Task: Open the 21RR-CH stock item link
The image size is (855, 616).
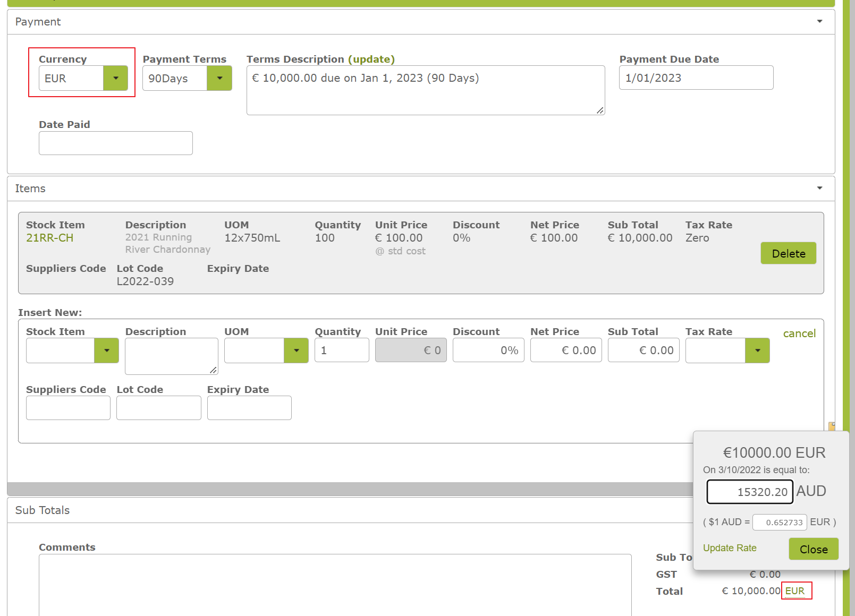Action: (x=49, y=238)
